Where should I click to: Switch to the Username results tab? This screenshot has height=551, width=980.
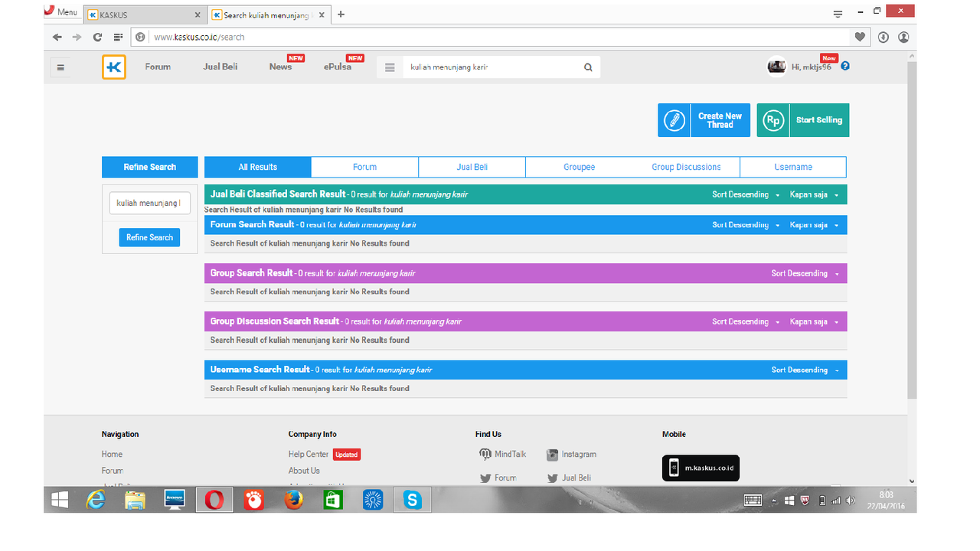pyautogui.click(x=793, y=167)
